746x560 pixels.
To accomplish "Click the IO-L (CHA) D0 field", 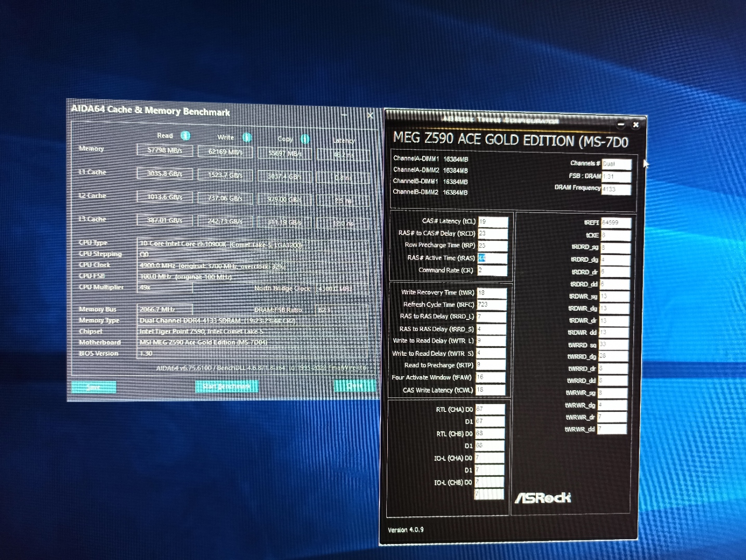I will click(489, 458).
